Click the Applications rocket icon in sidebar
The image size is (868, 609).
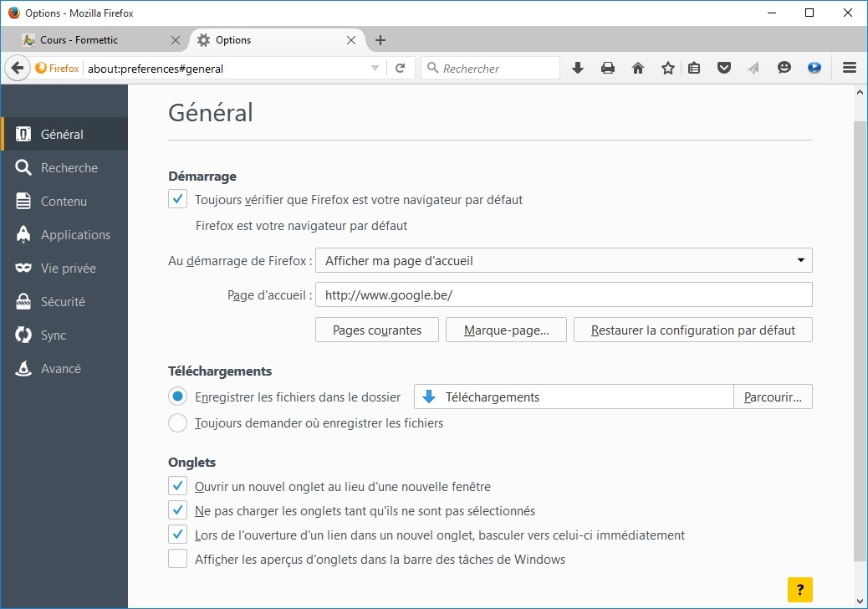click(x=23, y=234)
